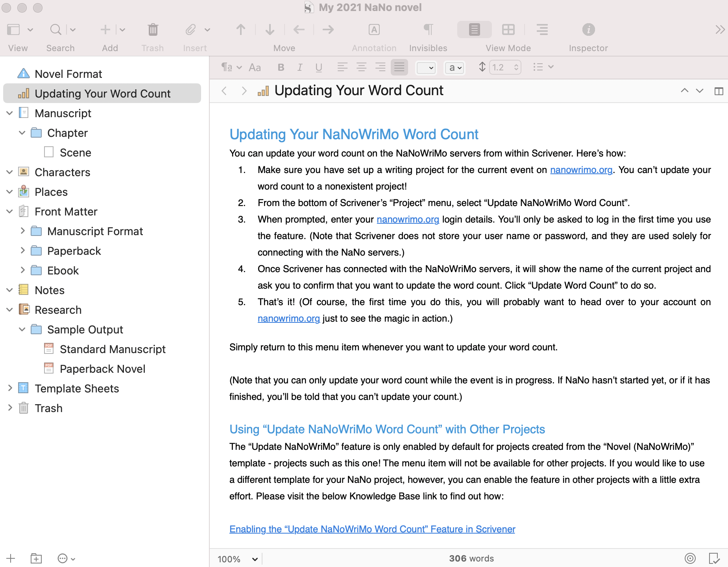Expand the Manuscript Format folder
The width and height of the screenshot is (728, 567).
[22, 231]
